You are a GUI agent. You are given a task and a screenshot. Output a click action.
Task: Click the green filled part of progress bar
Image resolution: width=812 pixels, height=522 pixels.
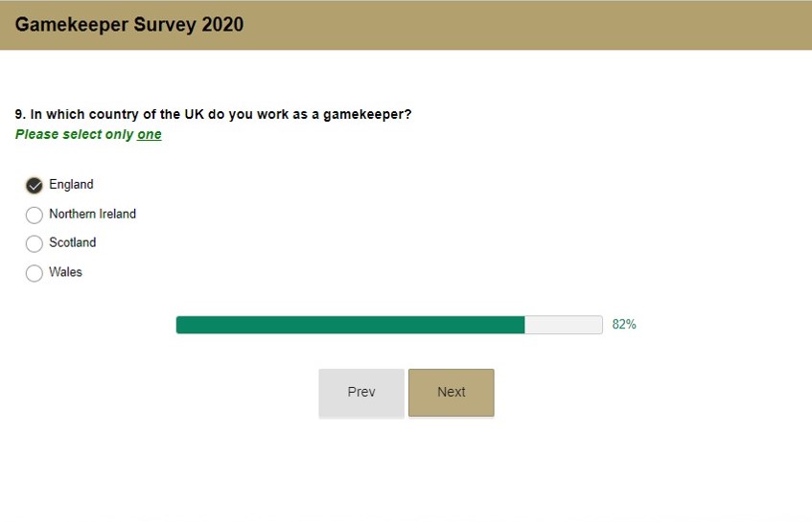tap(350, 325)
